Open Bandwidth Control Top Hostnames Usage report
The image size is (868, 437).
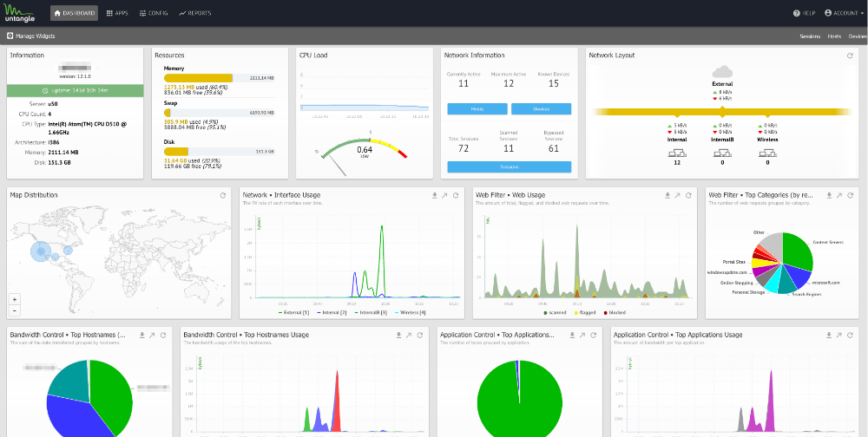[x=410, y=335]
